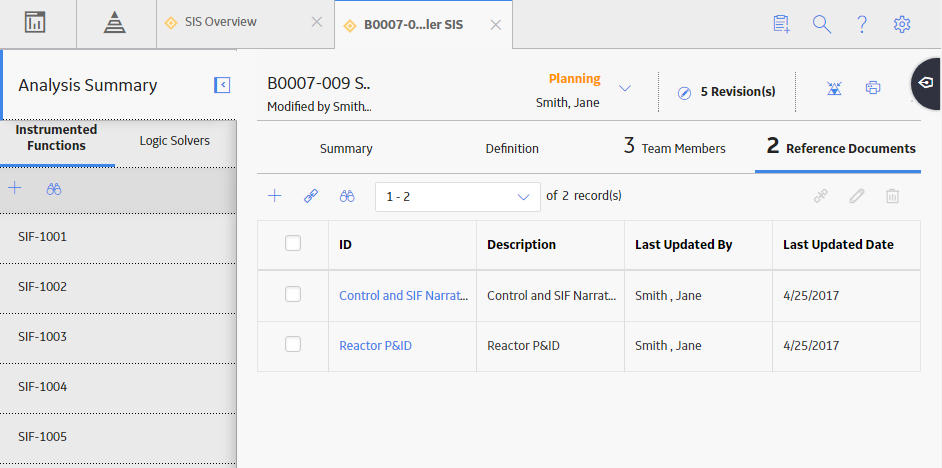Click the link existing document icon
The image size is (942, 468).
pyautogui.click(x=311, y=196)
